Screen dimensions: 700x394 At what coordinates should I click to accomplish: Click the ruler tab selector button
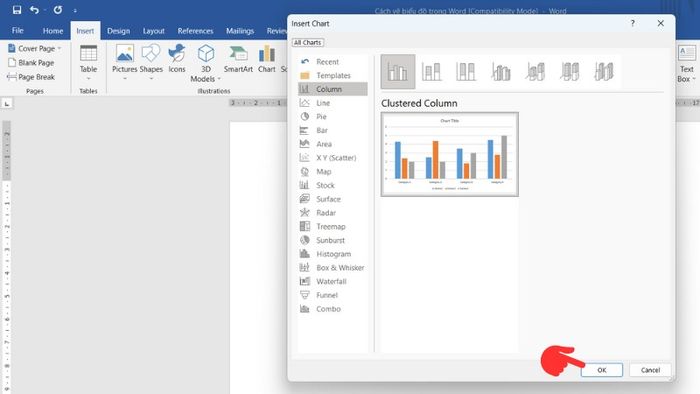point(7,104)
